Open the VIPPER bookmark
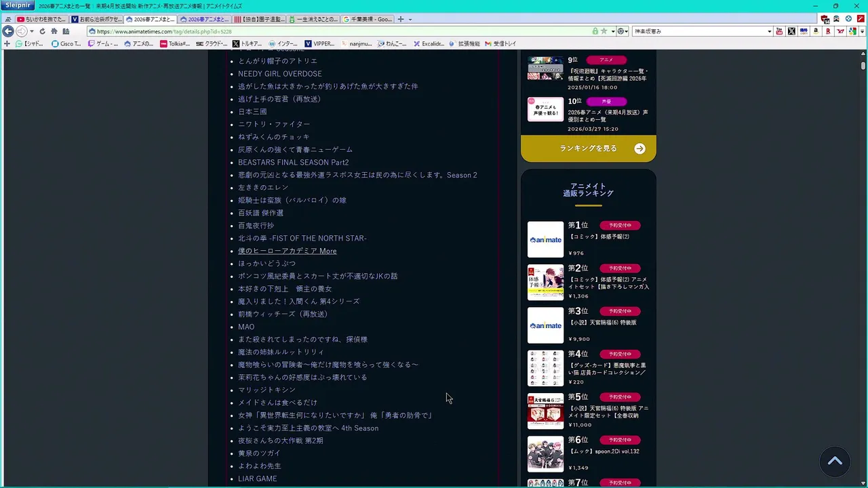This screenshot has width=868, height=488. [x=319, y=43]
